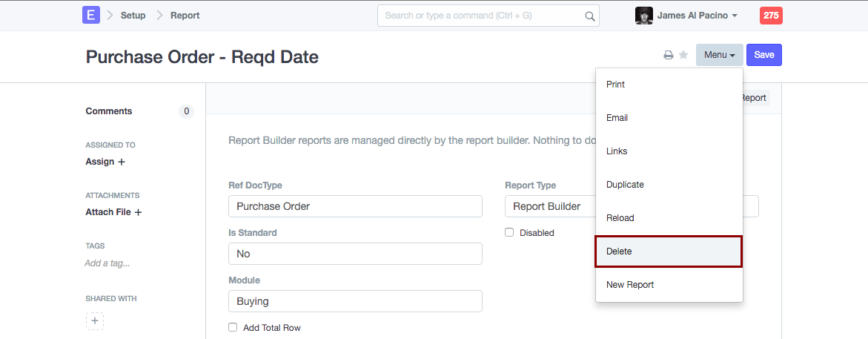Enable the Disabled checkbox

(509, 232)
